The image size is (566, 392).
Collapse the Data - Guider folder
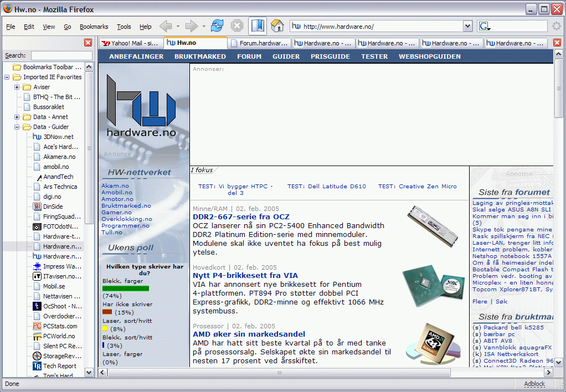pos(17,127)
